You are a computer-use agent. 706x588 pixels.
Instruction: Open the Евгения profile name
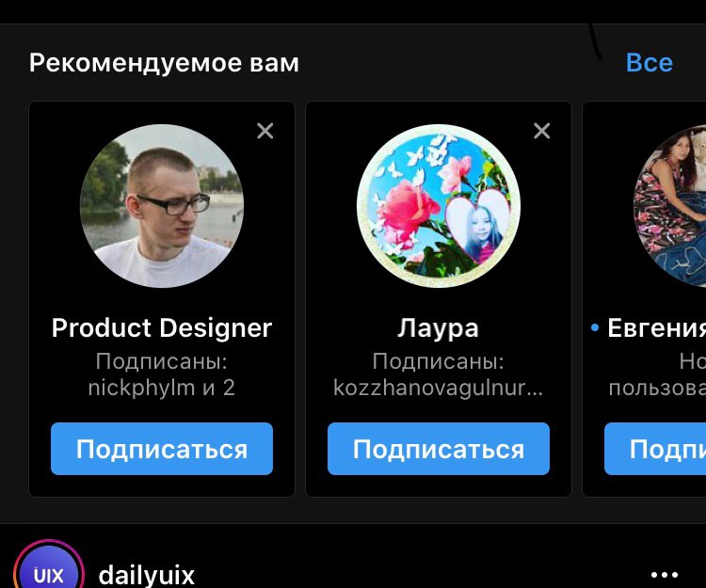tap(656, 327)
